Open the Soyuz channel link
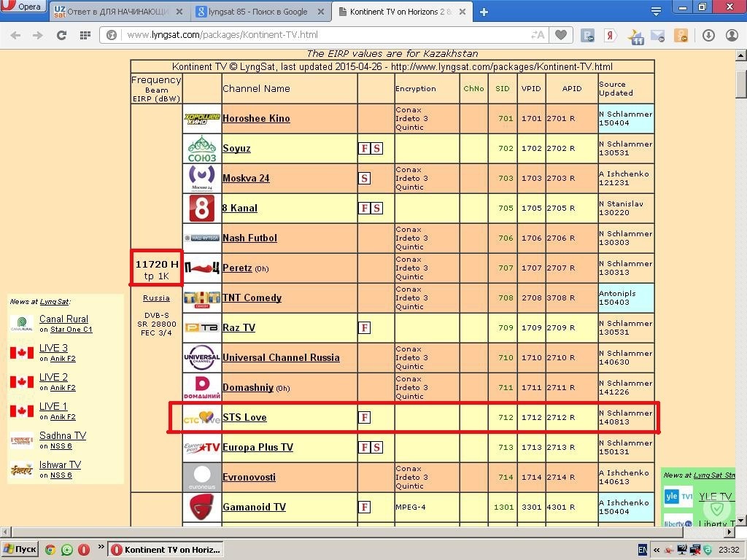Viewport: 747px width, 560px height. [236, 148]
